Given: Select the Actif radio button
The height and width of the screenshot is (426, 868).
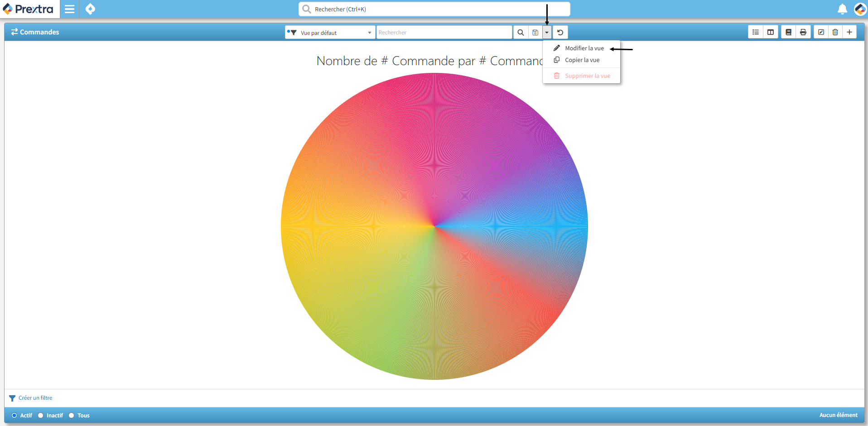Looking at the screenshot, I should pyautogui.click(x=14, y=416).
